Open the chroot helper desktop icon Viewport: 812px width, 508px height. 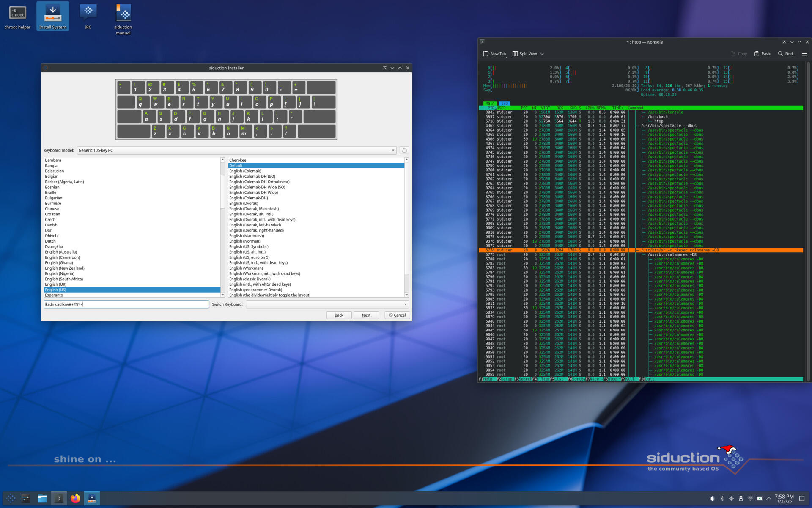pyautogui.click(x=17, y=17)
